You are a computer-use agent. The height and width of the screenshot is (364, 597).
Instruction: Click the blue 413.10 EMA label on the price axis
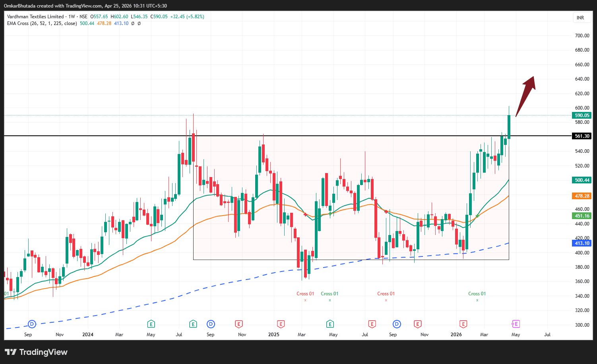point(582,243)
